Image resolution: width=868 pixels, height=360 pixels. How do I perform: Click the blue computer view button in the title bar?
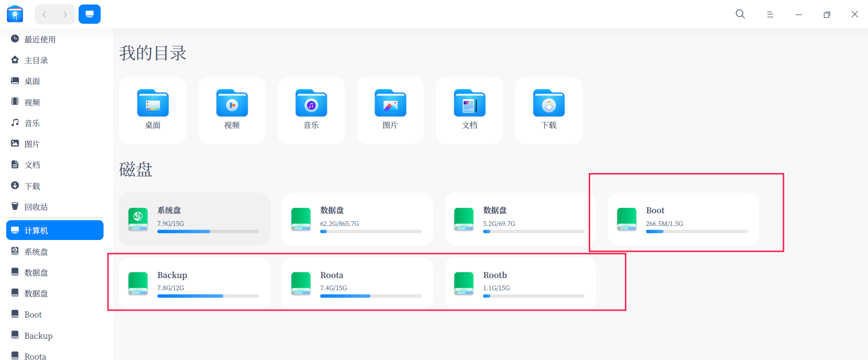pos(90,14)
